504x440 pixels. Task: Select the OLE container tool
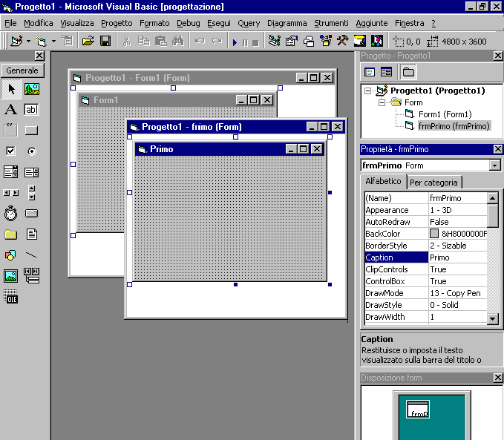11,296
